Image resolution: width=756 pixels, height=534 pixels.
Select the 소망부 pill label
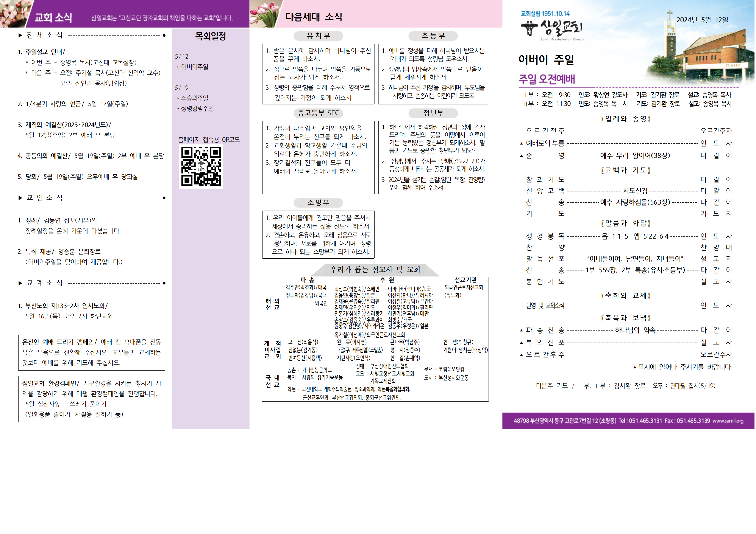click(x=318, y=203)
